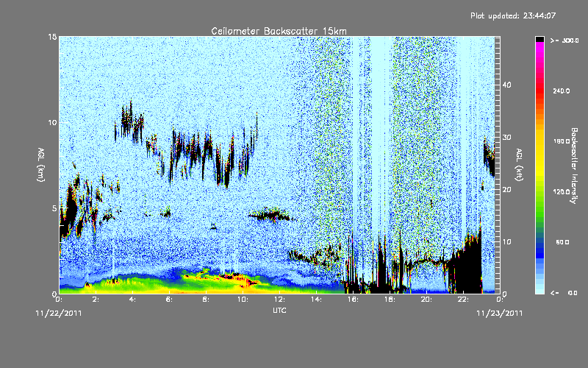Image resolution: width=588 pixels, height=368 pixels.
Task: Click the '20:' hour tick on the time axis
Action: [427, 300]
